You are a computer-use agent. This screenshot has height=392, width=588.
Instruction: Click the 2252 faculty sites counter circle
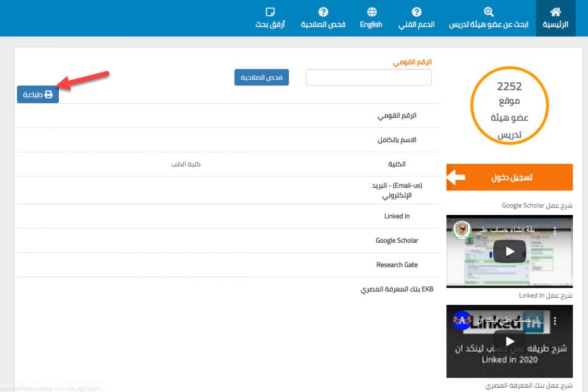(x=509, y=109)
